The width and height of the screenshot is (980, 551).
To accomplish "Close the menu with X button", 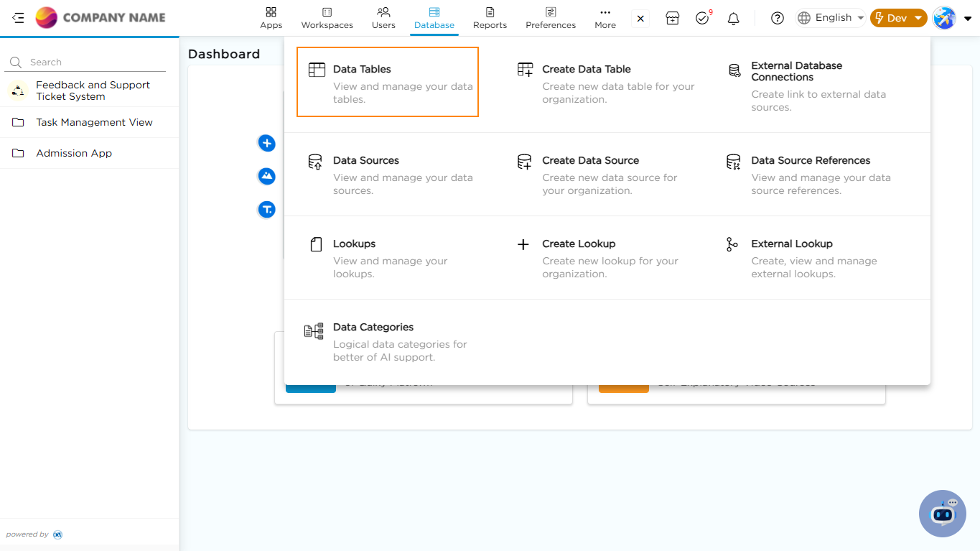I will click(x=640, y=19).
